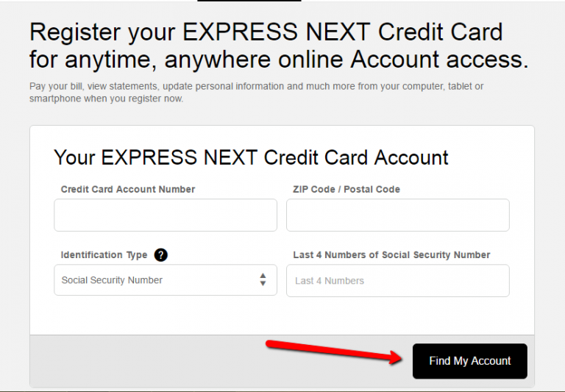
Task: Click the "smartphone when you register now" text
Action: 106,99
